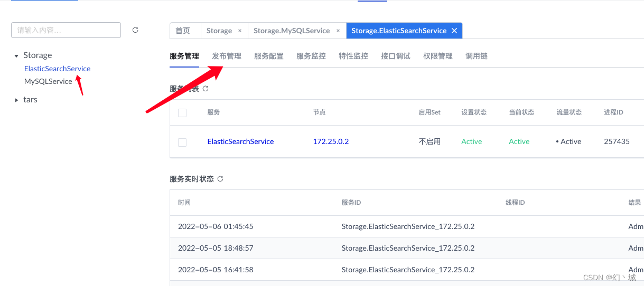
Task: Open the 接口调试 sub-tab
Action: coord(396,56)
